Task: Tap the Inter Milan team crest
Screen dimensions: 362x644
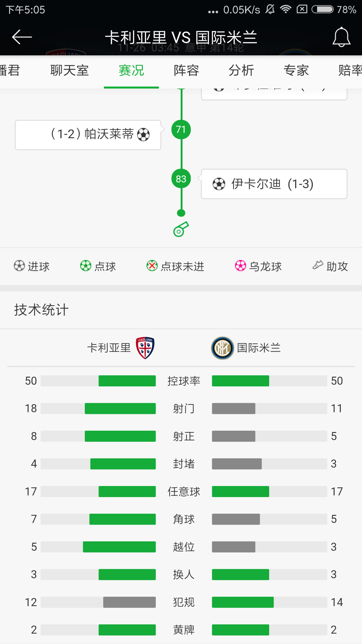Action: point(222,348)
